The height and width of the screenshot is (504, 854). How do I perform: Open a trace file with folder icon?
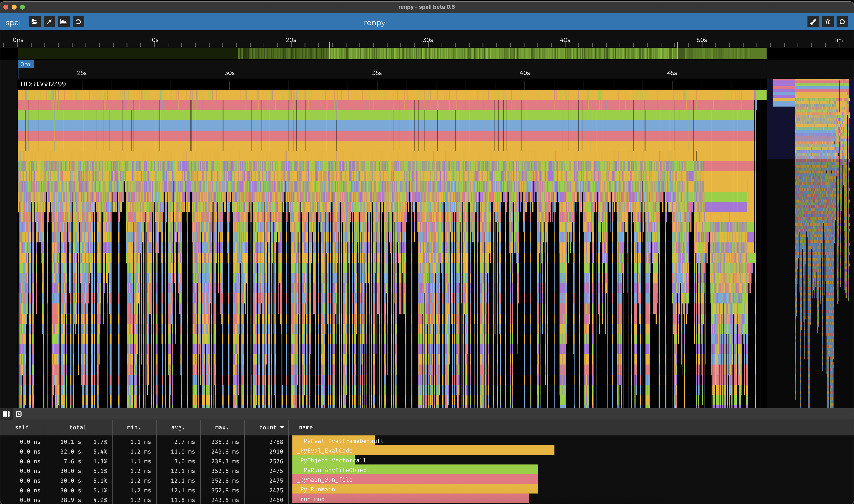pos(34,22)
